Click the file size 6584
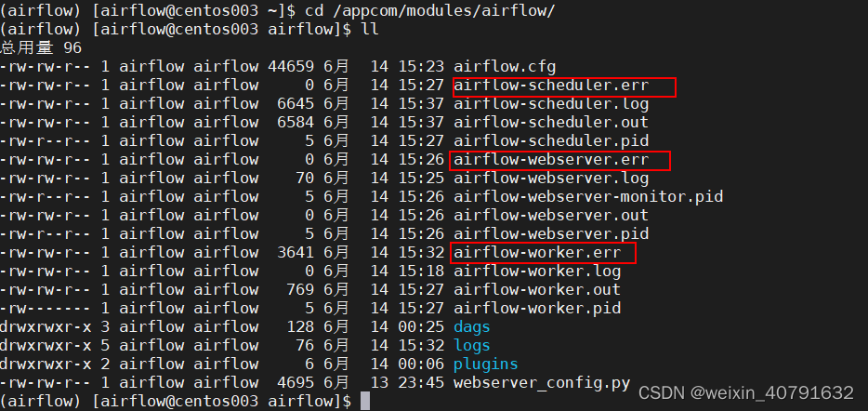Image resolution: width=868 pixels, height=411 pixels. click(296, 123)
